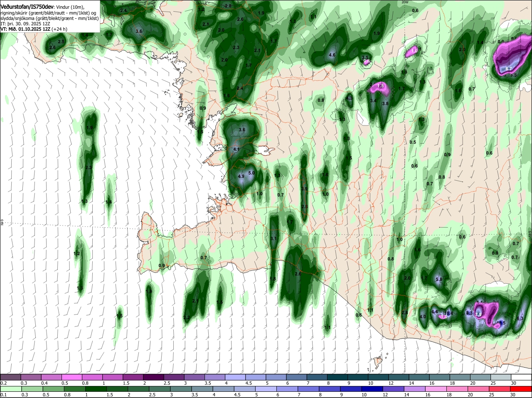Click the 5.0 precipitation value
Viewport: 532px width, 398px height.
pyautogui.click(x=251, y=173)
